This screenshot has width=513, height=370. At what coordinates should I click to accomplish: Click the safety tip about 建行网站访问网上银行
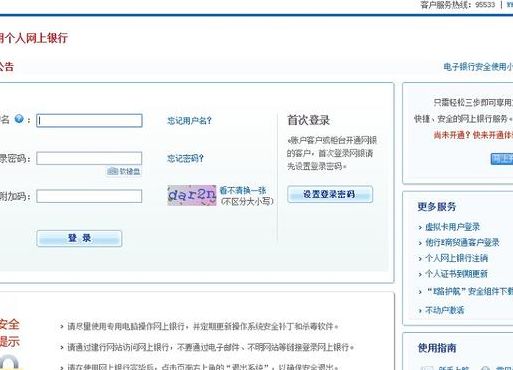coord(211,347)
